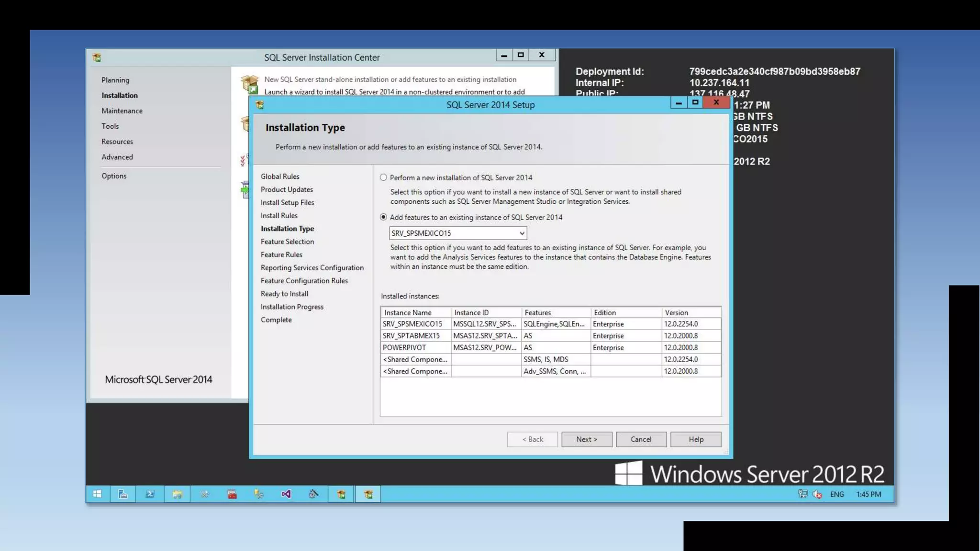Click the Next button
The image size is (980, 551).
[586, 439]
